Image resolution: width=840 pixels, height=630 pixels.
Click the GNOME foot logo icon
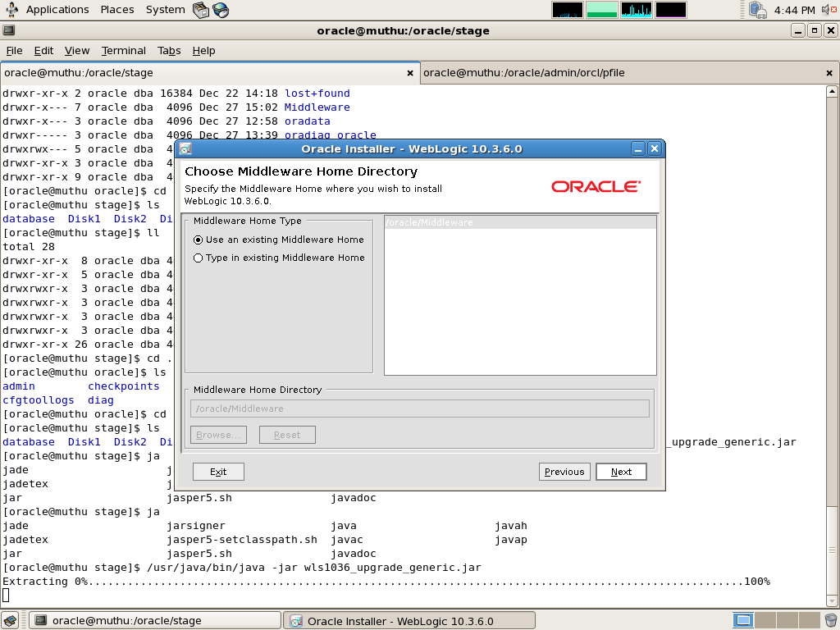(x=11, y=10)
